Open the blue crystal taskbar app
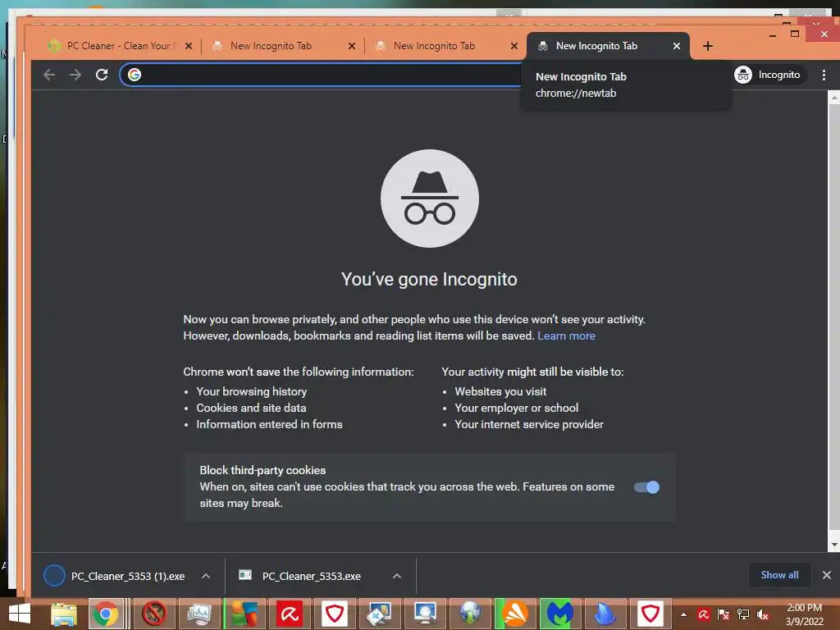 point(605,614)
